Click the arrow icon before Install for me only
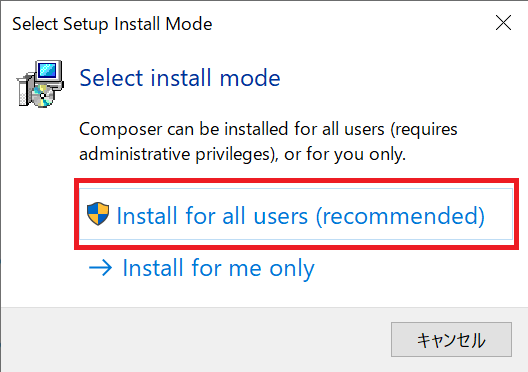Viewport: 528px width, 372px height. click(100, 268)
